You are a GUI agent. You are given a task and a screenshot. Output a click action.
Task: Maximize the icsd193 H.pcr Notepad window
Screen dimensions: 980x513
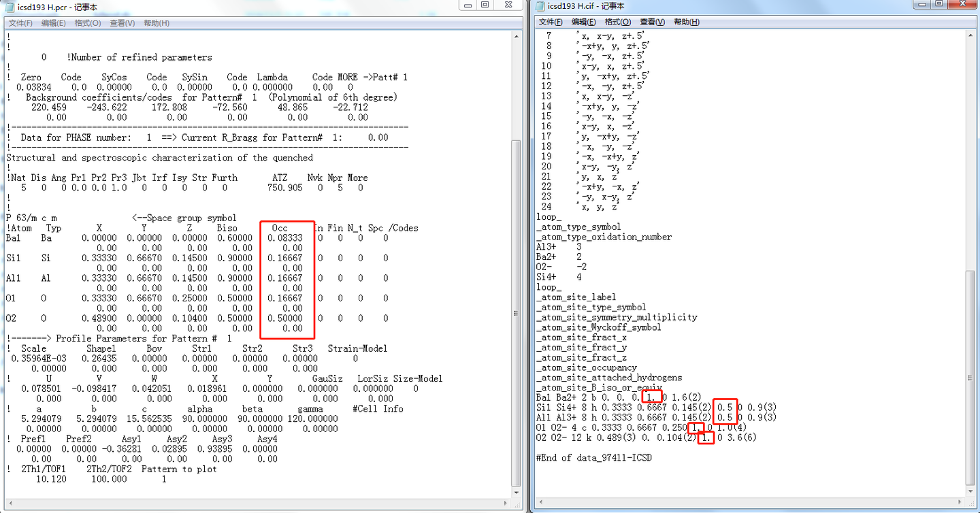485,5
